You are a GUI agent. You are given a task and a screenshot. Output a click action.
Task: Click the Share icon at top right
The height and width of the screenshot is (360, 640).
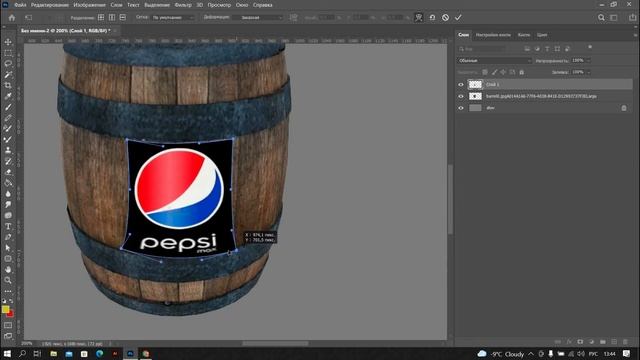pos(632,18)
